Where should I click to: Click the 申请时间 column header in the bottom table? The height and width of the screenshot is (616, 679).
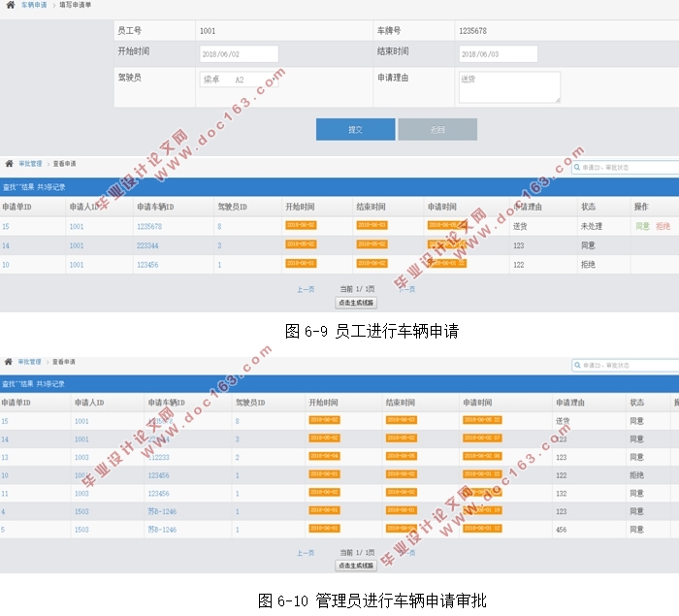(477, 403)
